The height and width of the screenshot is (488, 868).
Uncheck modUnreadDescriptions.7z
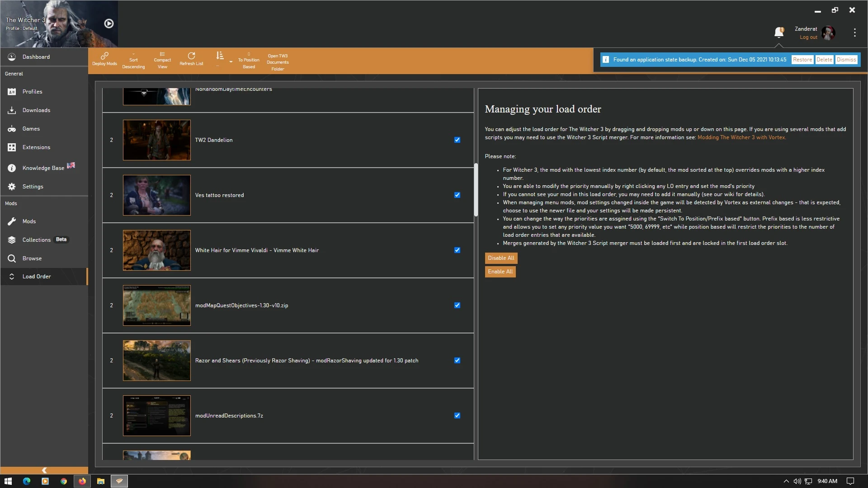coord(457,416)
